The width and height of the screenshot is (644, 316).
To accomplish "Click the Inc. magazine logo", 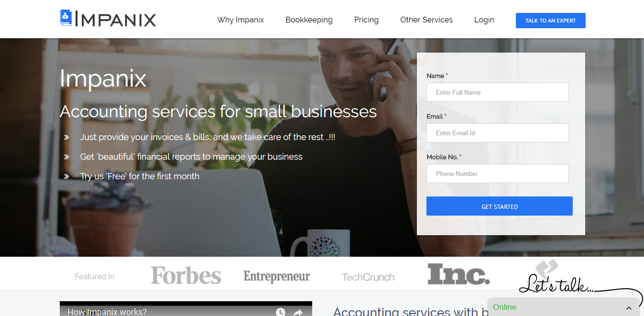I will [x=458, y=274].
